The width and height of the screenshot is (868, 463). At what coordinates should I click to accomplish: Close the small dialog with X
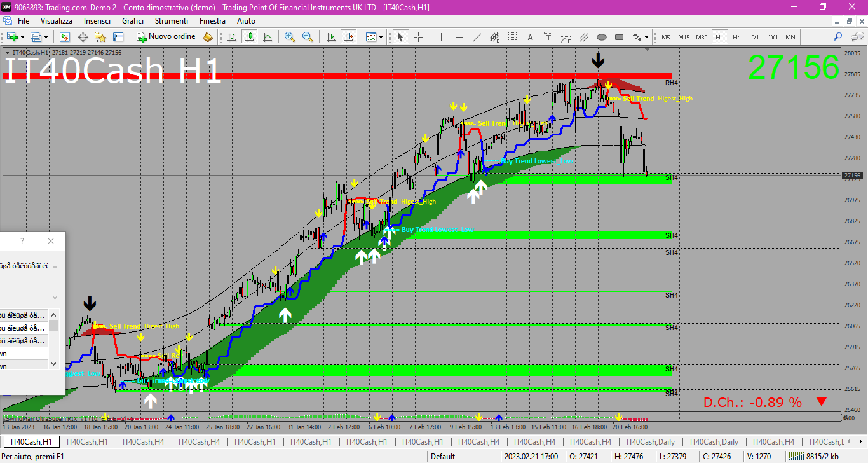pos(51,241)
